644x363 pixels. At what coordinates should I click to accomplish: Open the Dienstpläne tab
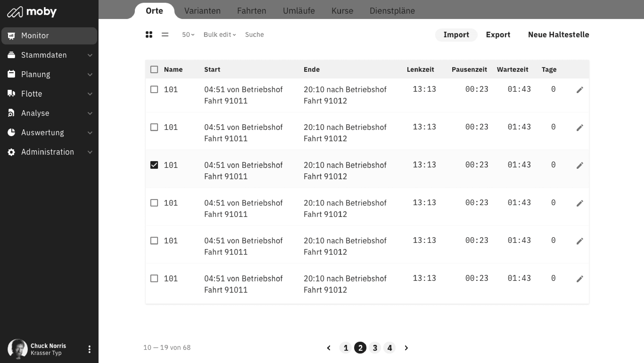[392, 11]
